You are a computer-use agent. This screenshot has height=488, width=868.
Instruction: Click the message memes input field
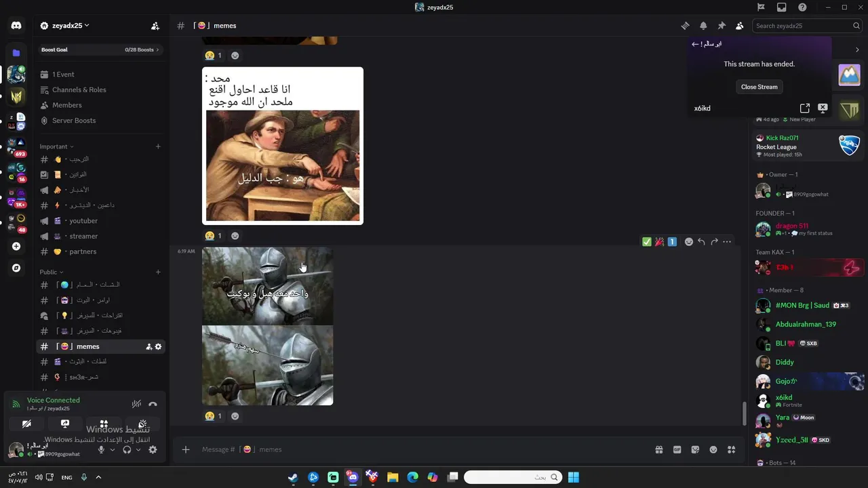420,449
